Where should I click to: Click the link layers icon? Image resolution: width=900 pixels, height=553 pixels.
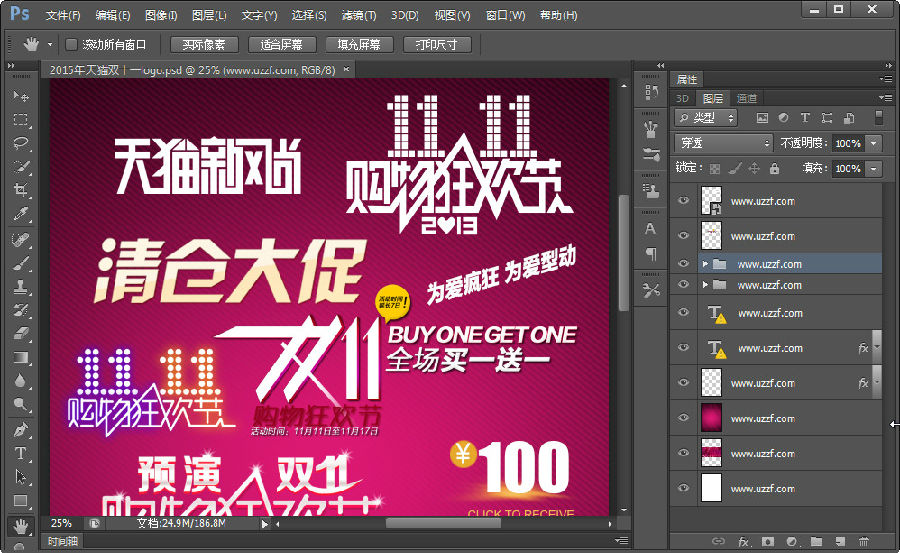(718, 541)
